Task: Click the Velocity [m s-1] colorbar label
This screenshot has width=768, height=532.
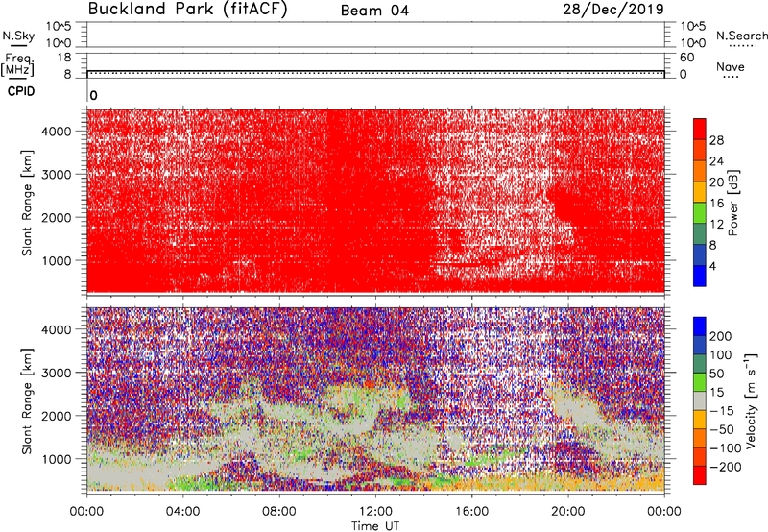Action: pos(750,401)
